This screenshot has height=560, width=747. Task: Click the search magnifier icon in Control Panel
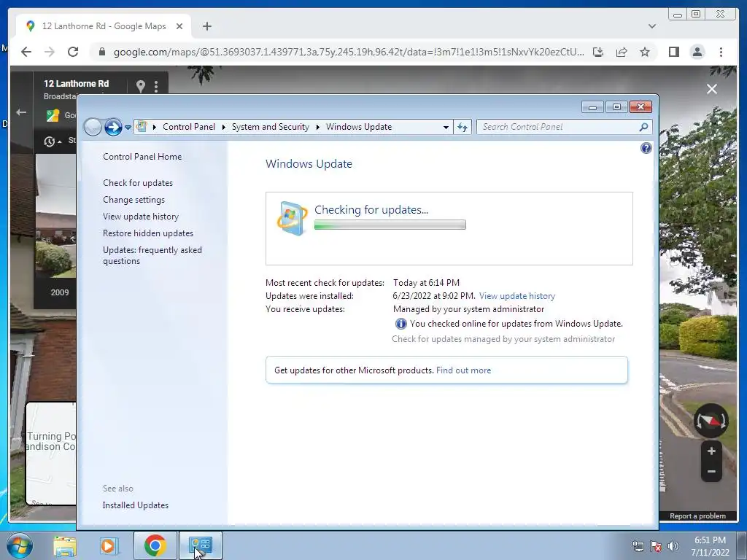643,127
